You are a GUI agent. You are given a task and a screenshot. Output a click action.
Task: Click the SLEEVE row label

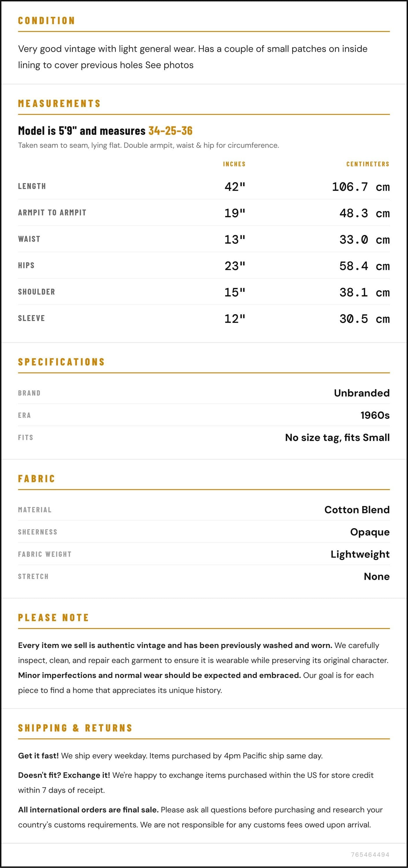click(x=31, y=318)
